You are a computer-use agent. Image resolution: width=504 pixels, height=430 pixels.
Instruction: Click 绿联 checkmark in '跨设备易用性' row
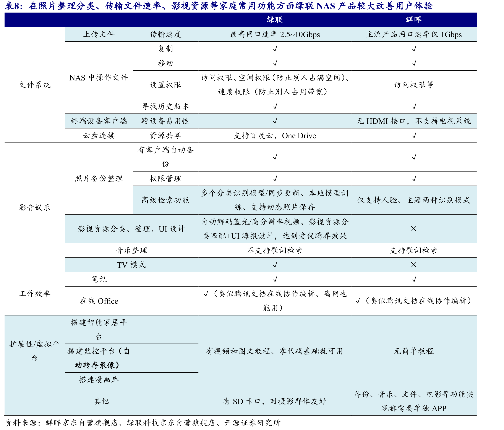pos(275,121)
